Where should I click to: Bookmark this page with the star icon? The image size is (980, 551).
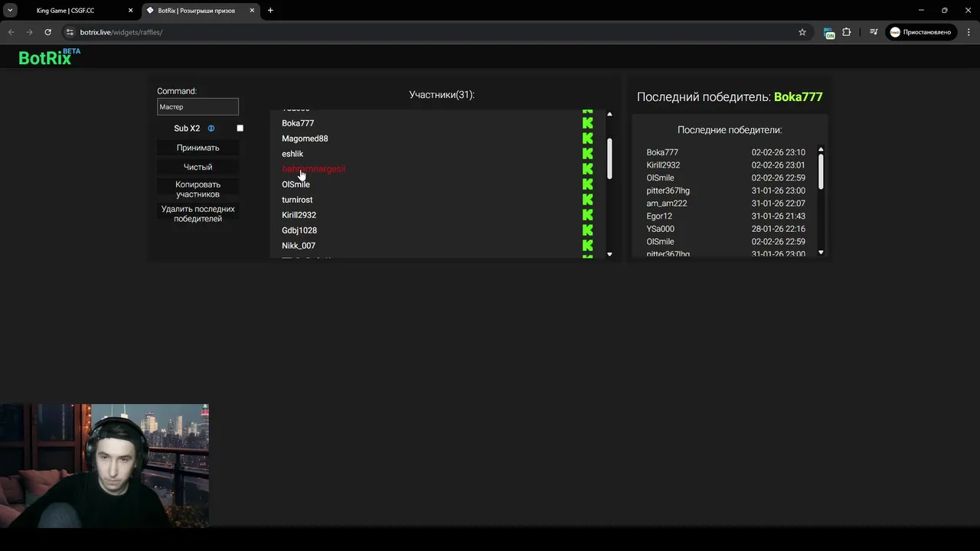(x=802, y=32)
